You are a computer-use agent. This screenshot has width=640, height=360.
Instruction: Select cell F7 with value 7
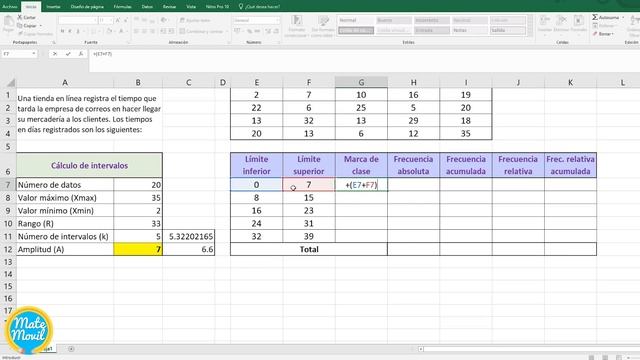click(309, 185)
